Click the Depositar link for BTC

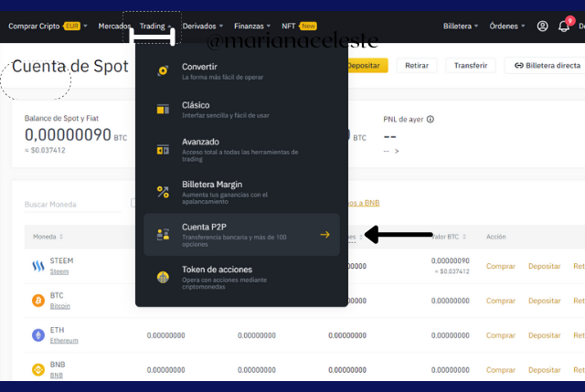click(545, 301)
